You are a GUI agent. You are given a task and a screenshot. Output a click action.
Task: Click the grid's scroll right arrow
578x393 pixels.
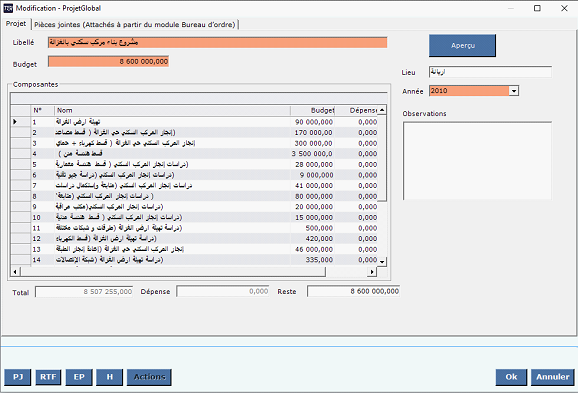tap(372, 272)
